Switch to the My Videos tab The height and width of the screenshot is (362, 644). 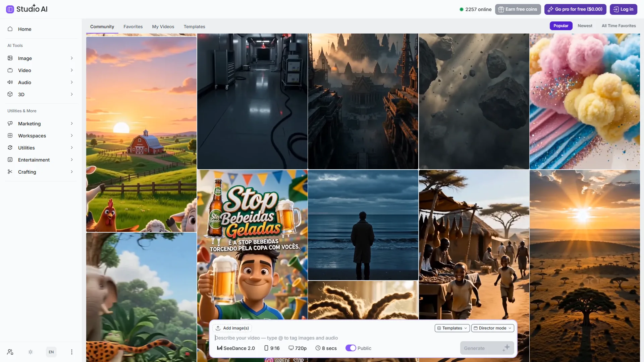[x=163, y=26]
